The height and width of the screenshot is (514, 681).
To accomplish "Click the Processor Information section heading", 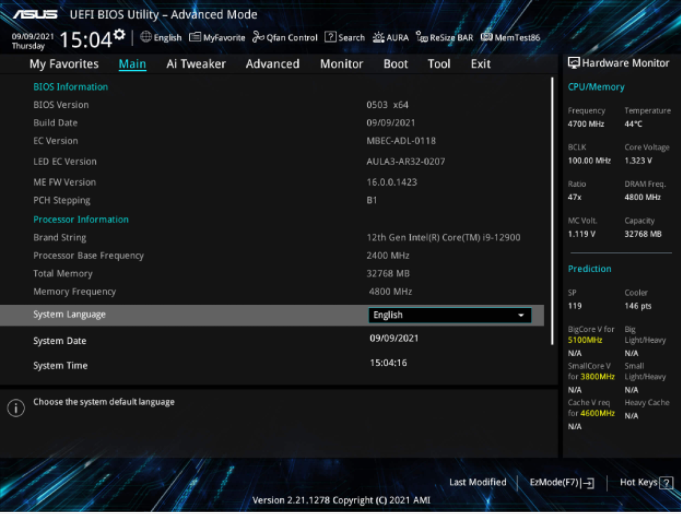I will click(x=81, y=219).
